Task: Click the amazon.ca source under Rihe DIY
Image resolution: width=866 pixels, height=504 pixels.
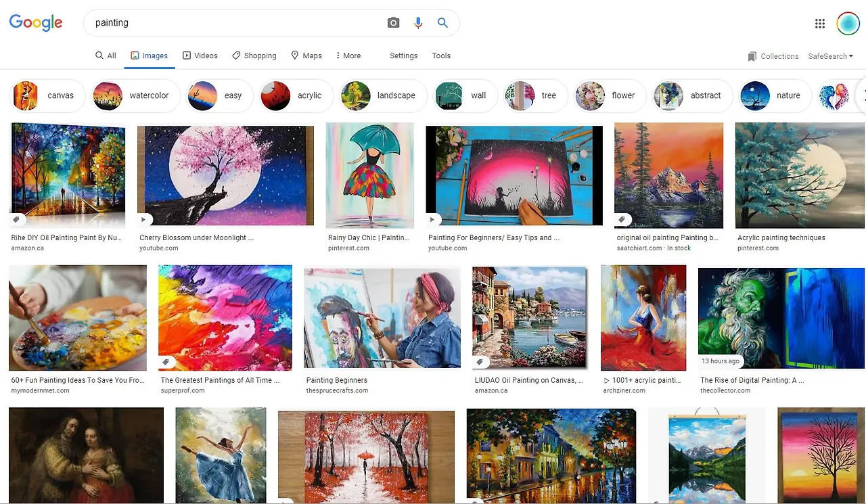Action: 27,248
